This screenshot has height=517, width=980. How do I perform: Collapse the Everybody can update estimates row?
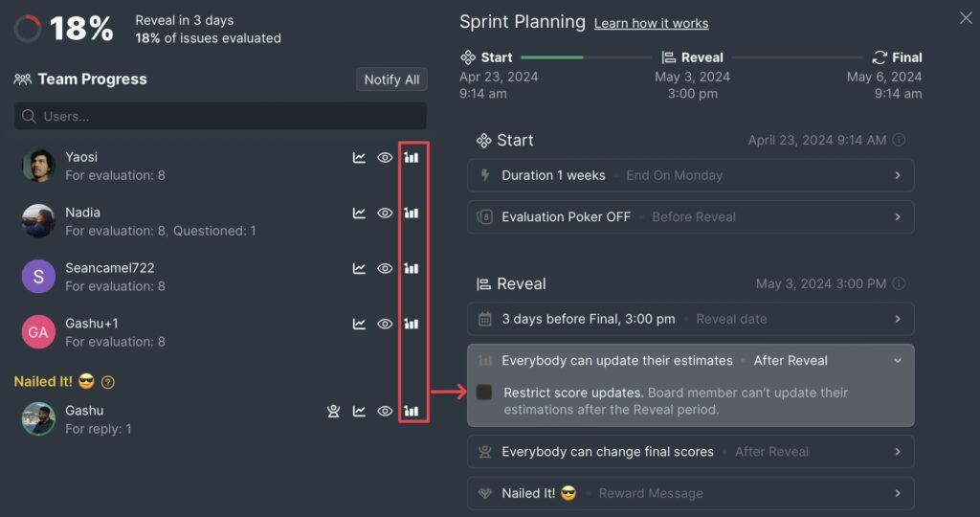coord(898,361)
